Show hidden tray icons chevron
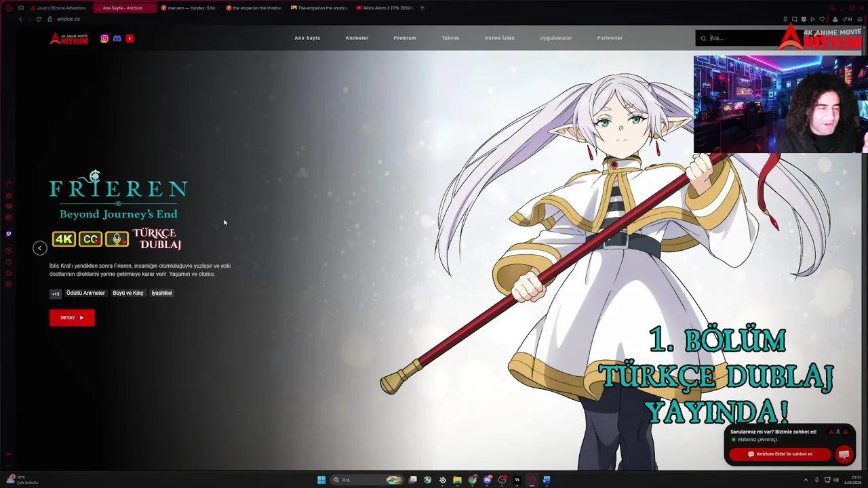 tap(806, 480)
